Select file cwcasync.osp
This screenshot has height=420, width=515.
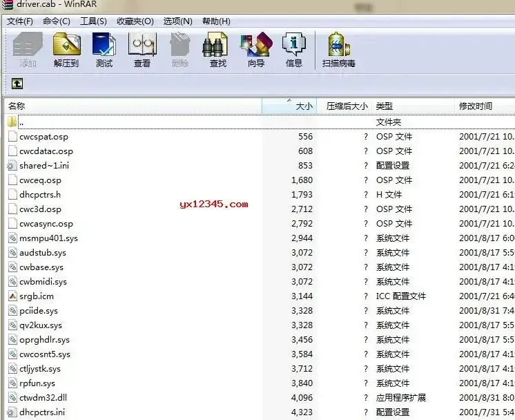click(46, 224)
